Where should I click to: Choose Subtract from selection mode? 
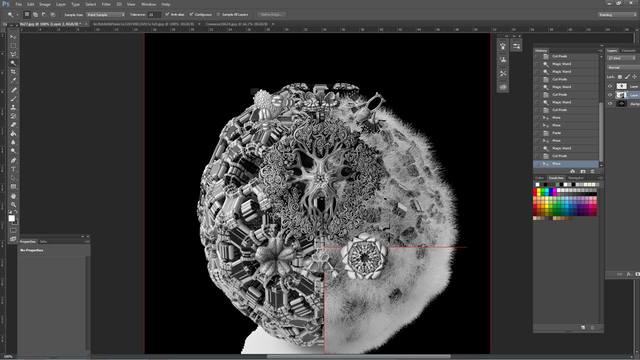point(44,14)
